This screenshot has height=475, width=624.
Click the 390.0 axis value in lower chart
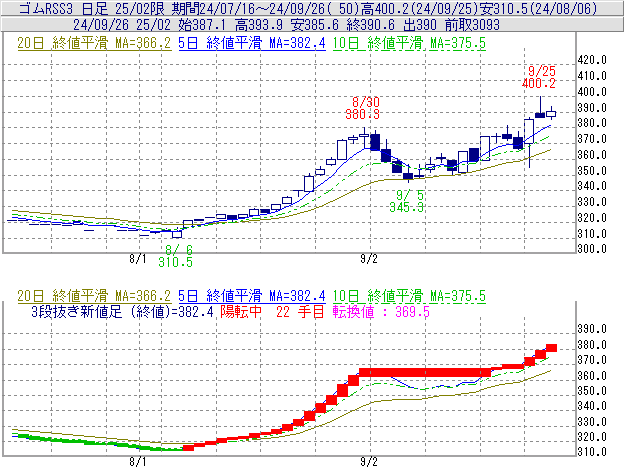tap(592, 329)
